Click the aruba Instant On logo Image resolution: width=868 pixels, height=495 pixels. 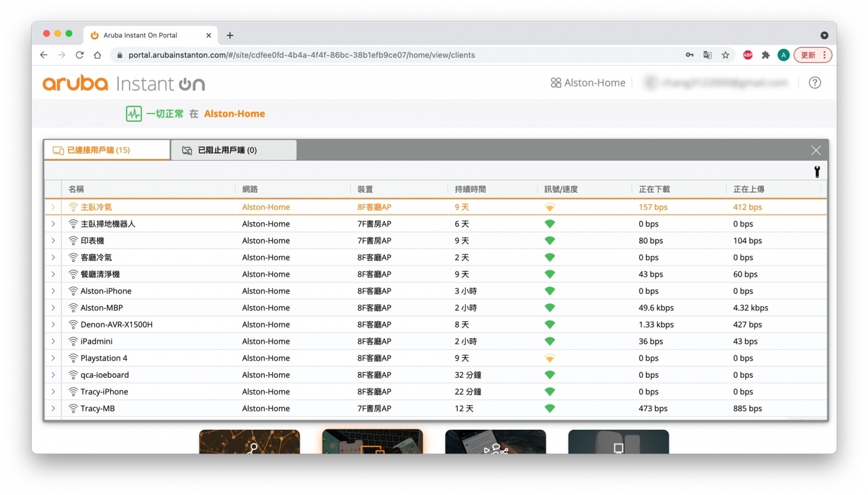tap(123, 83)
